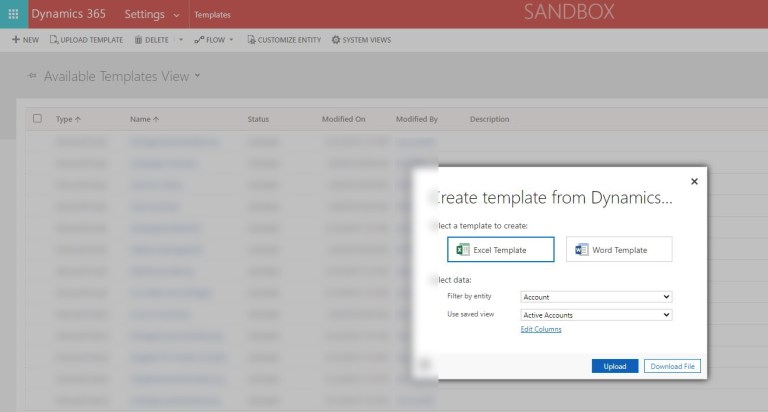Image resolution: width=768 pixels, height=412 pixels.
Task: Click the Upload Template toolbar button
Action: click(x=86, y=40)
